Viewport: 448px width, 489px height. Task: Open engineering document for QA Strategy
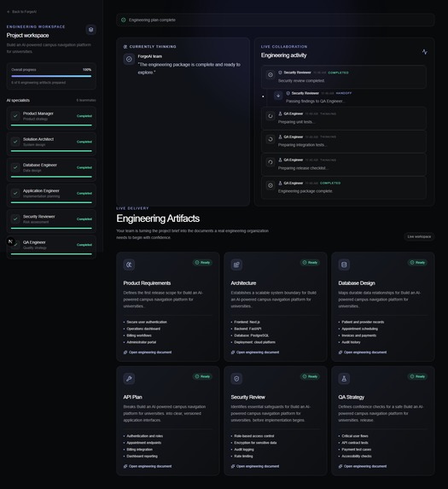[x=363, y=466]
